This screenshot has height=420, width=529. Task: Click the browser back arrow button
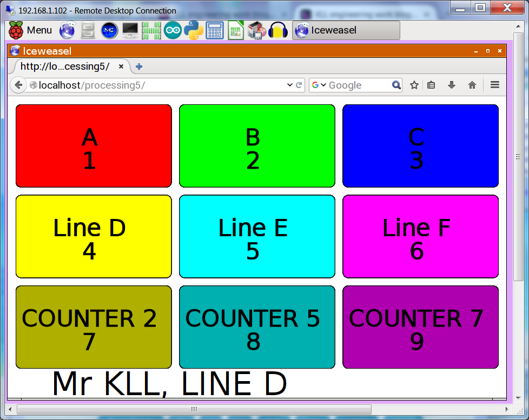[x=18, y=85]
